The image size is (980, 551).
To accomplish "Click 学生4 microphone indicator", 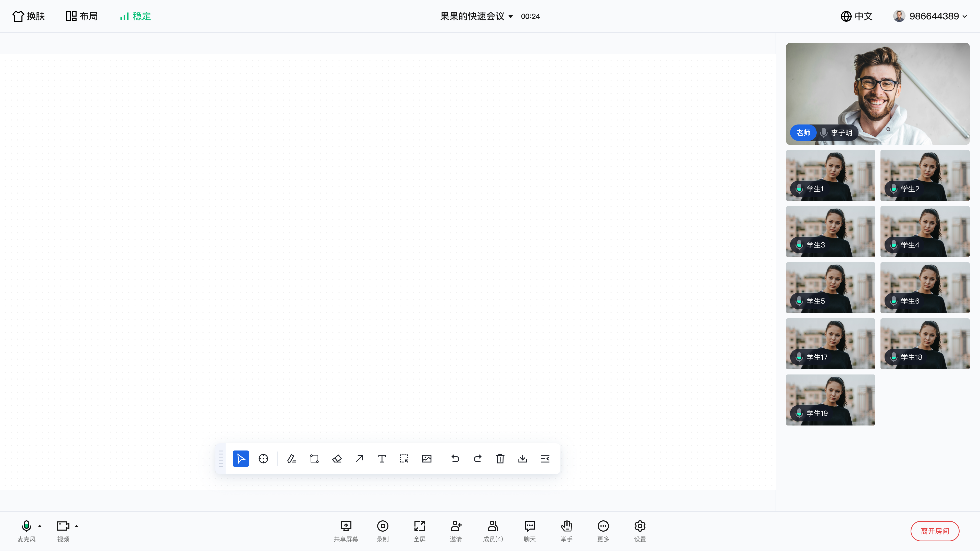I will 894,245.
